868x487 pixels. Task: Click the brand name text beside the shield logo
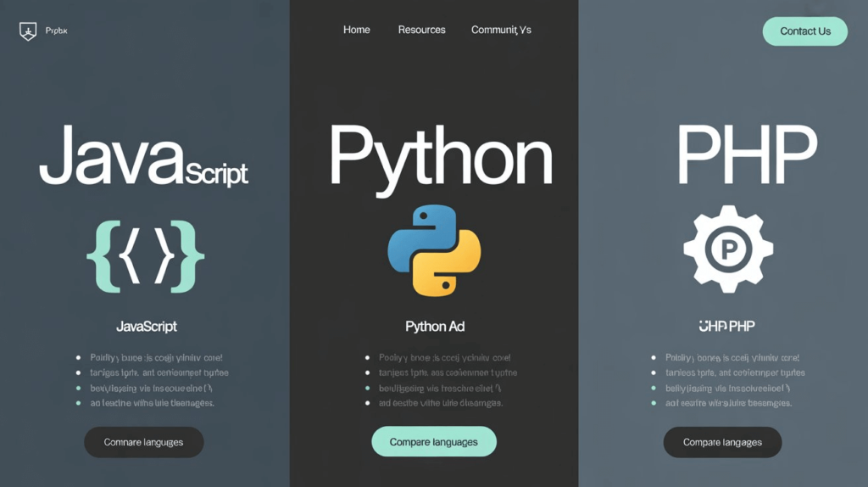point(57,31)
